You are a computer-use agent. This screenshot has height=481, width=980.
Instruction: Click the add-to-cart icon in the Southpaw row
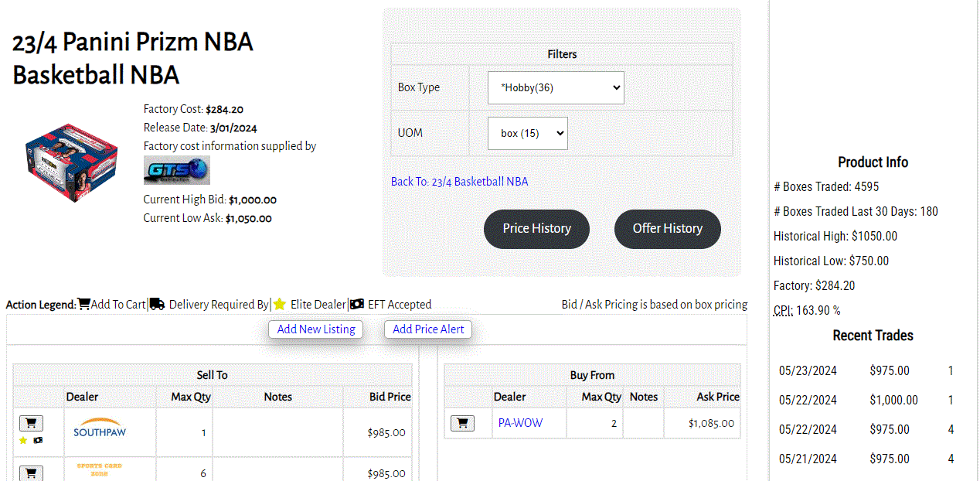tap(31, 423)
